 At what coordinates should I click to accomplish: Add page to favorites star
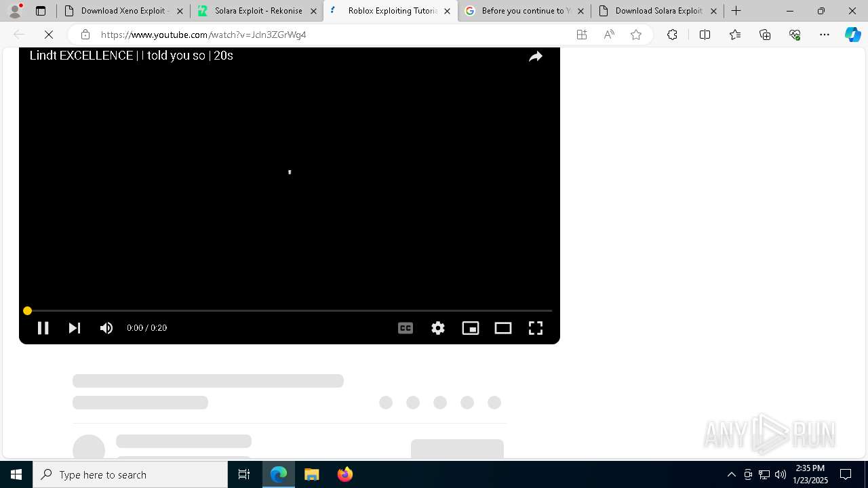coord(636,35)
